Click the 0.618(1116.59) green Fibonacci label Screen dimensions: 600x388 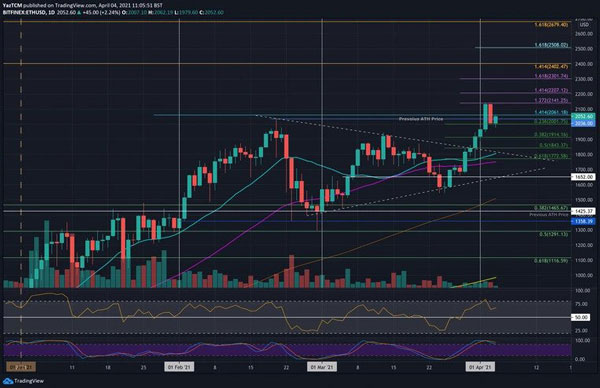click(x=551, y=261)
